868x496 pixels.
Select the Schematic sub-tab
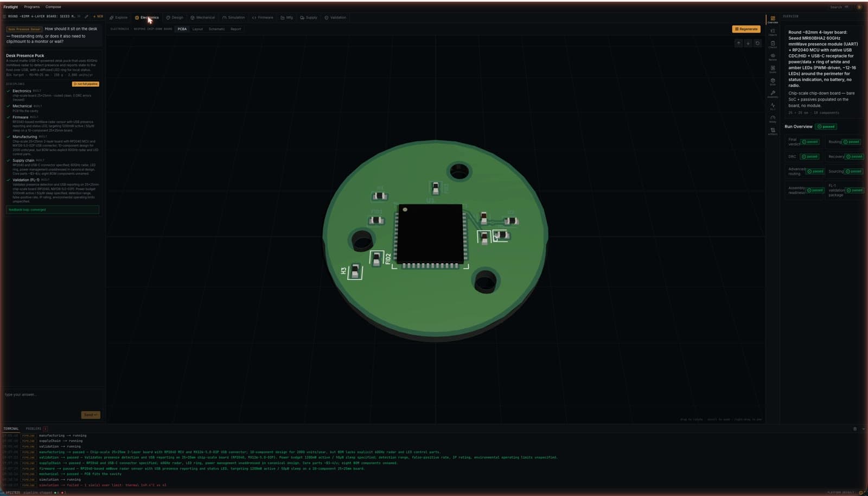(x=216, y=29)
